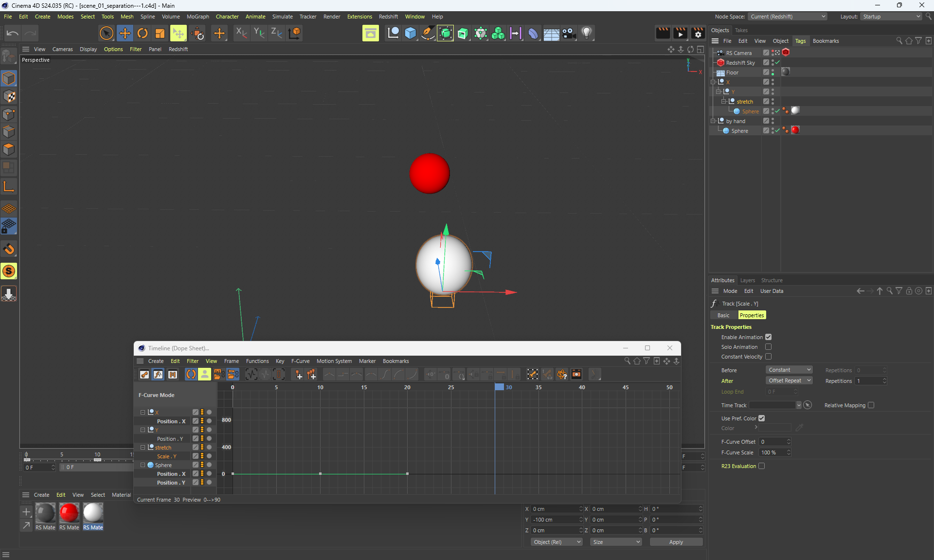Open the MoGraph menu
934x560 pixels.
[x=198, y=17]
